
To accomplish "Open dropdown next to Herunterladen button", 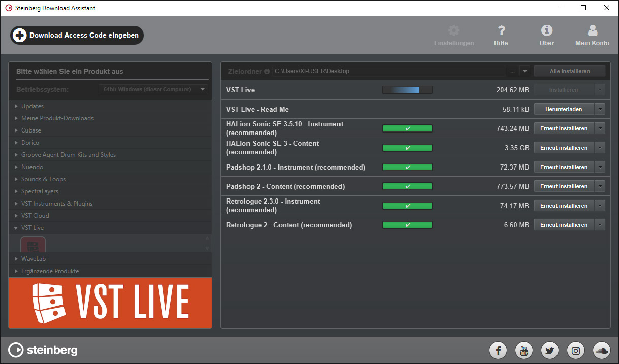I will point(600,109).
